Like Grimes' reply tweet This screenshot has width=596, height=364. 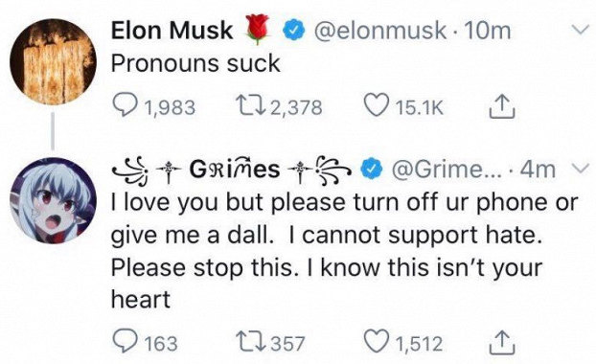376,341
